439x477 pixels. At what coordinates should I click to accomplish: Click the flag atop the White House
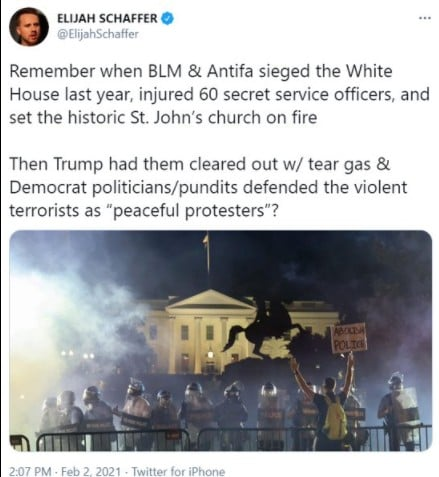[x=207, y=239]
